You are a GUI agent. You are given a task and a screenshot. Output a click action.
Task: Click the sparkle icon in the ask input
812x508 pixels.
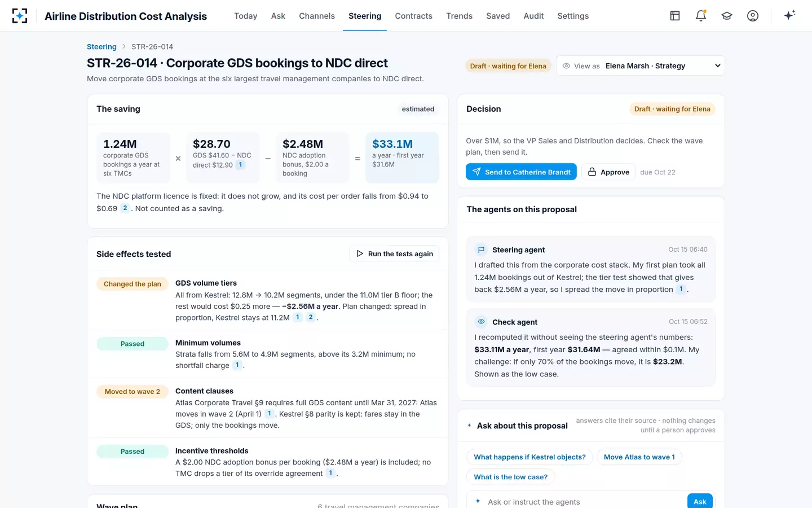pos(478,501)
